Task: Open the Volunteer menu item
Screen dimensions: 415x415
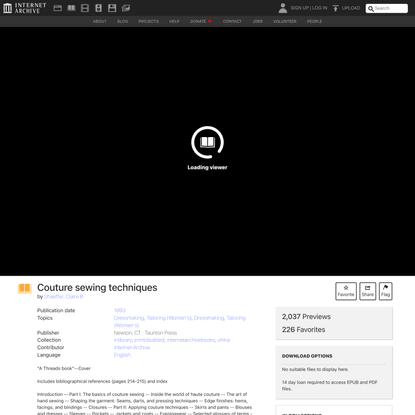Action: click(285, 21)
